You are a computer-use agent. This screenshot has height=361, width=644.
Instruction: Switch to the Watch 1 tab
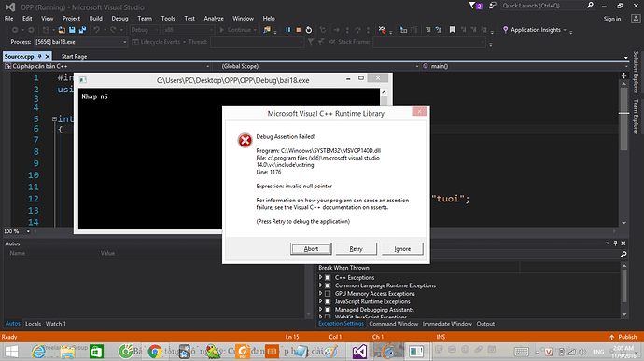[55, 324]
